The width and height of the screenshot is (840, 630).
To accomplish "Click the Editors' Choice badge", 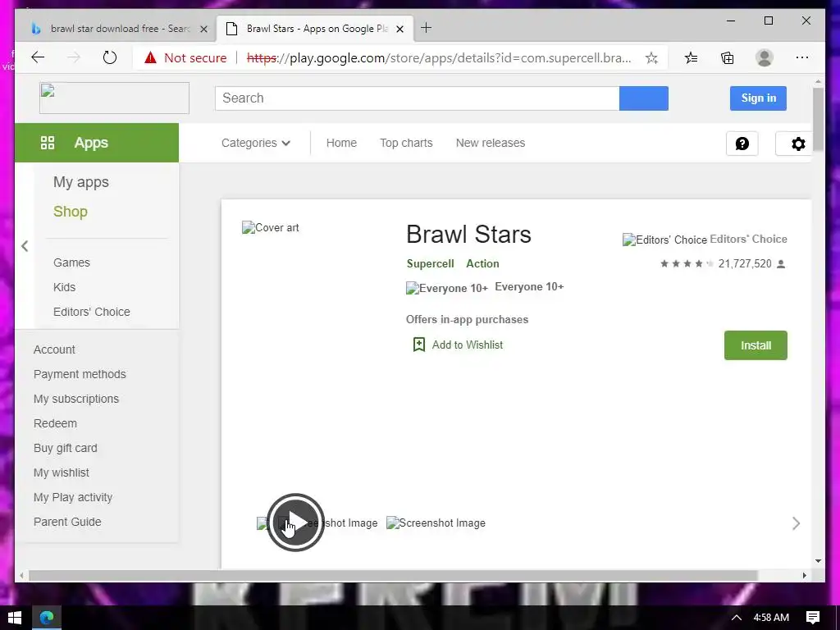I will 664,240.
